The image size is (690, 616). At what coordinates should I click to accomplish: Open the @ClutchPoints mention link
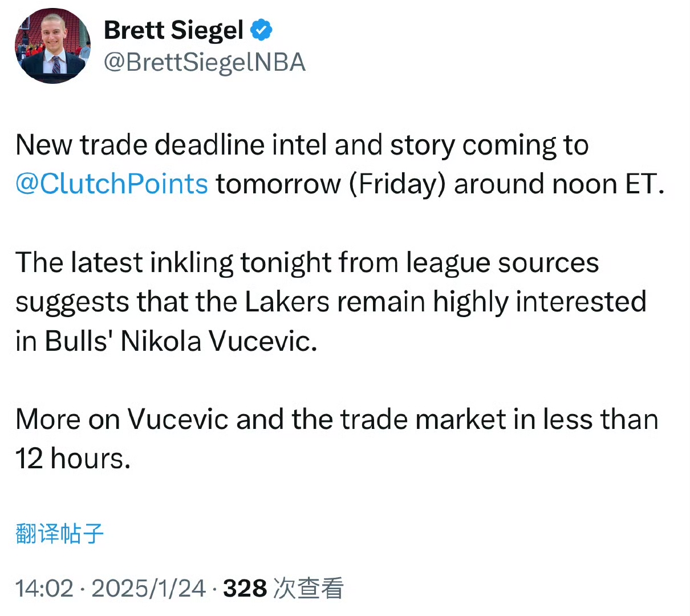(x=112, y=184)
